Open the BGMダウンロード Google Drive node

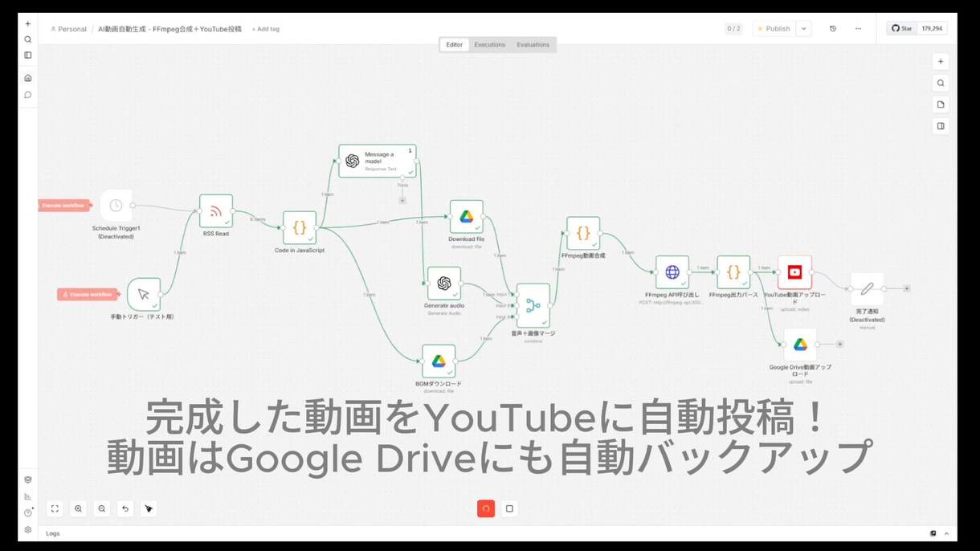pyautogui.click(x=439, y=361)
